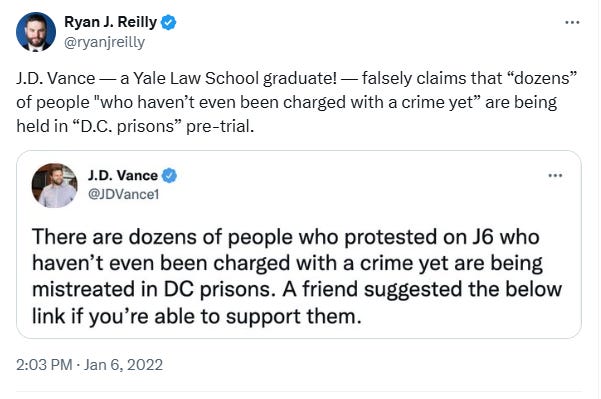601x399 pixels.
Task: Click Ryan J. Reilly's blue verified badge
Action: [x=168, y=22]
